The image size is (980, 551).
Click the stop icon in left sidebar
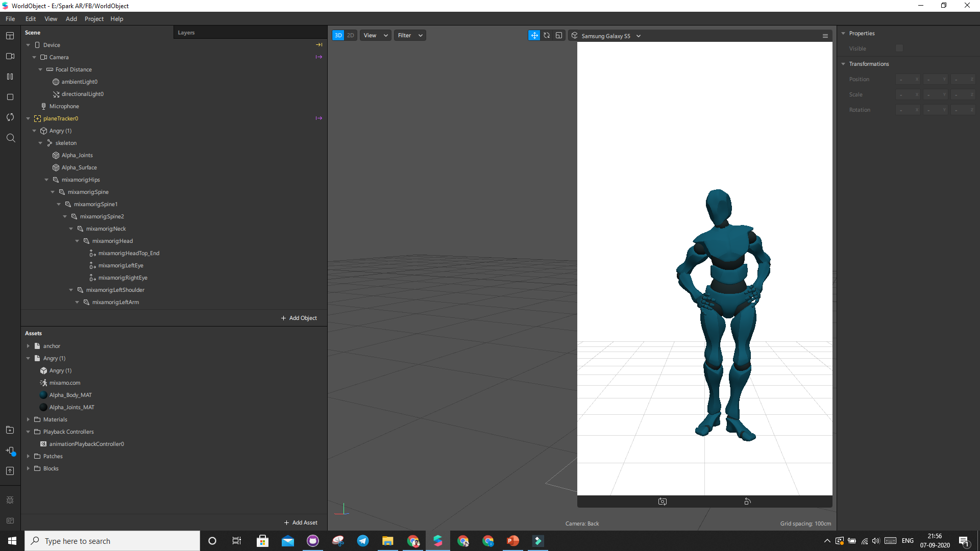tap(10, 97)
